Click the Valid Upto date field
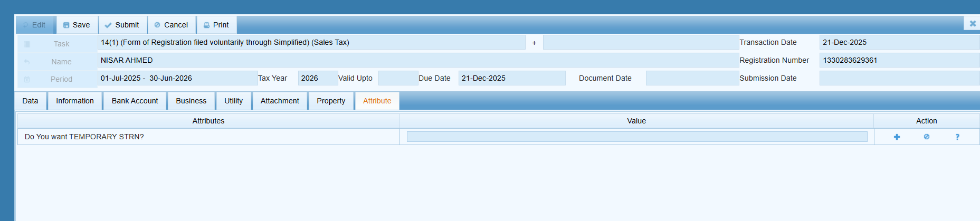The image size is (980, 221). [x=398, y=78]
